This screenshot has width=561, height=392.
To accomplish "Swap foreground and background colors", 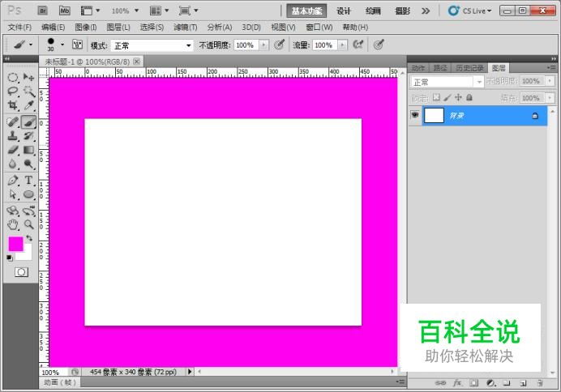I will (29, 238).
